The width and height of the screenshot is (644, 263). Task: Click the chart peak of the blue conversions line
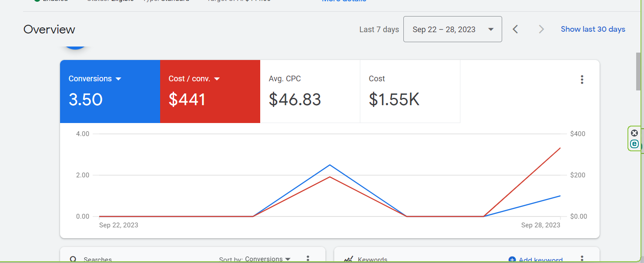click(330, 165)
